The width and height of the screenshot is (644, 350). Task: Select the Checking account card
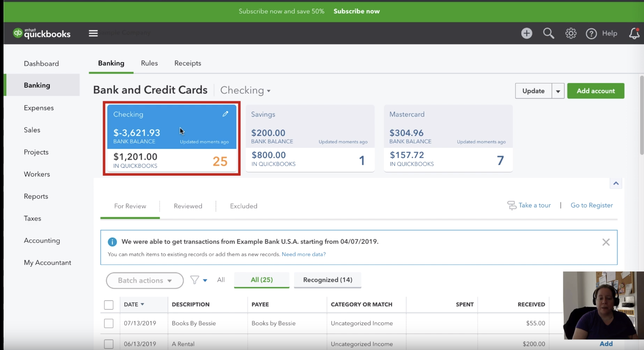tap(172, 138)
